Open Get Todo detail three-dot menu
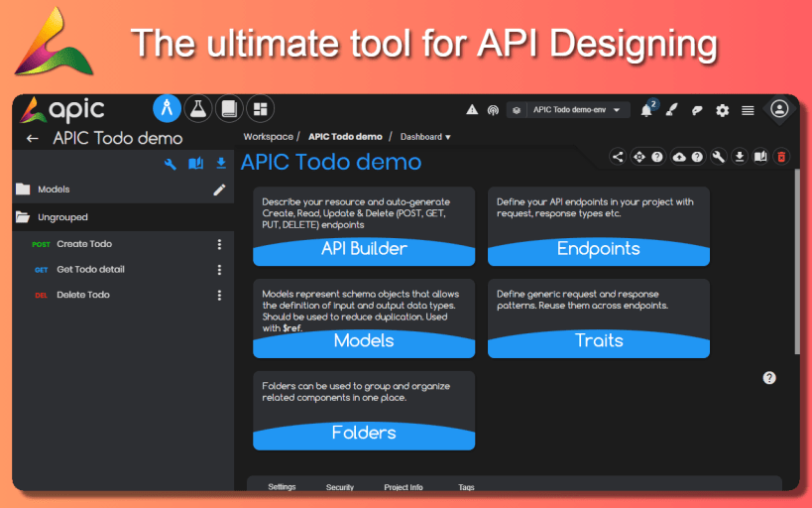 (x=219, y=270)
